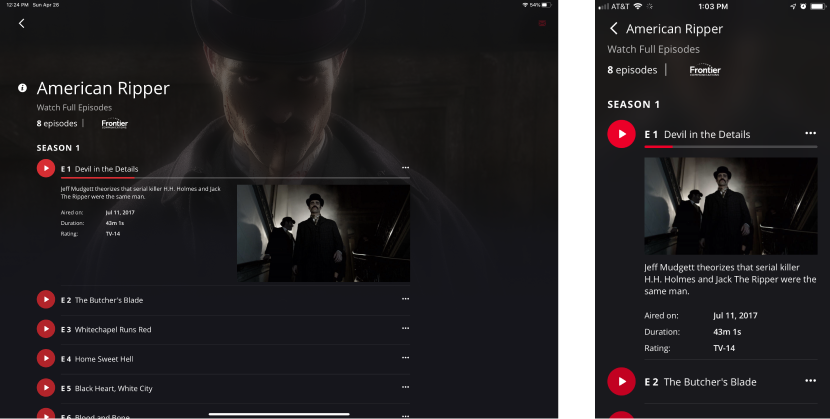Open the Devil in the Details thumbnail on tablet
Viewport: 830px width, 419px height.
(x=323, y=233)
